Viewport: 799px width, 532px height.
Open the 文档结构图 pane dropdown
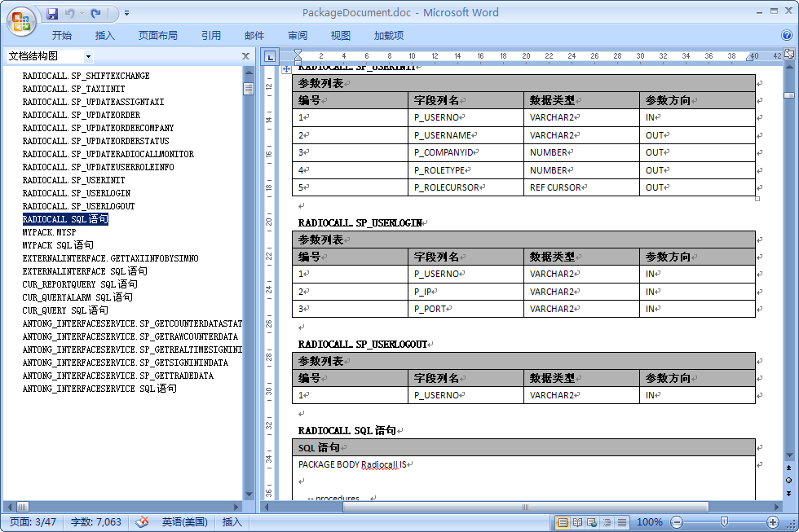coord(88,56)
